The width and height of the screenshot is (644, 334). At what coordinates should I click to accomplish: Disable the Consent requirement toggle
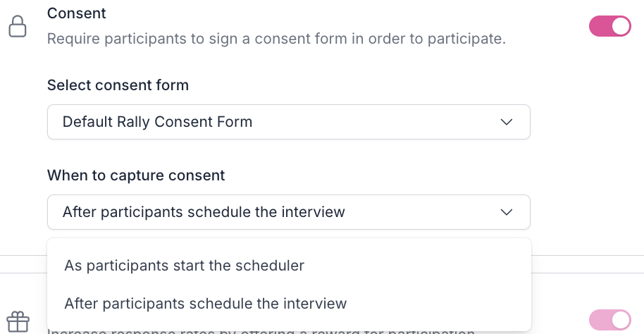point(609,27)
